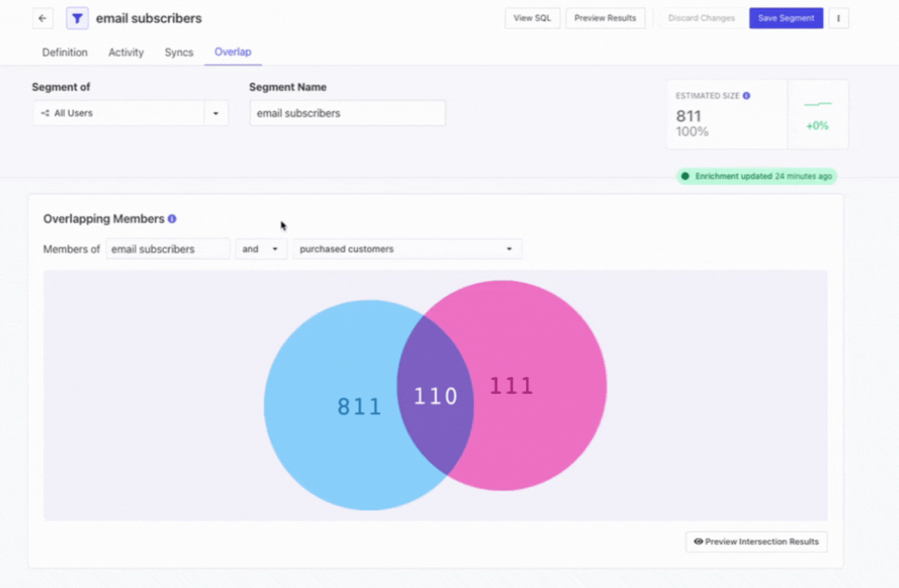899x588 pixels.
Task: Switch to the Definition tab
Action: [x=65, y=52]
